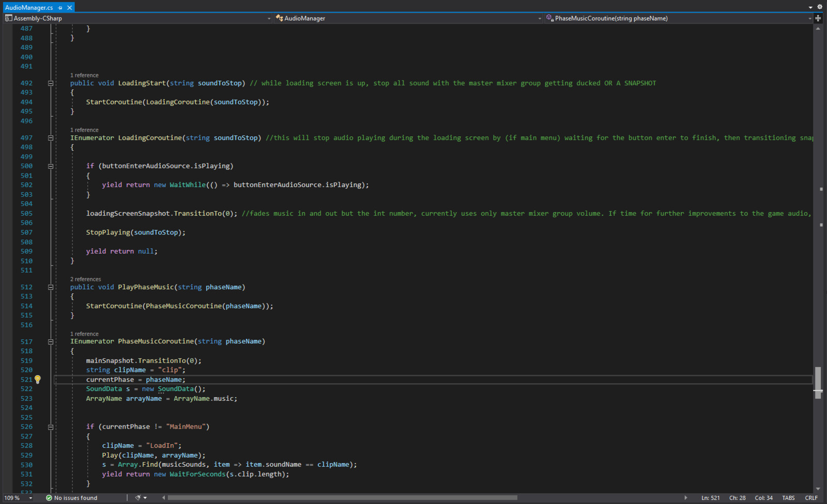Click the horizontal scrollbar thumb
827x504 pixels.
pos(342,498)
